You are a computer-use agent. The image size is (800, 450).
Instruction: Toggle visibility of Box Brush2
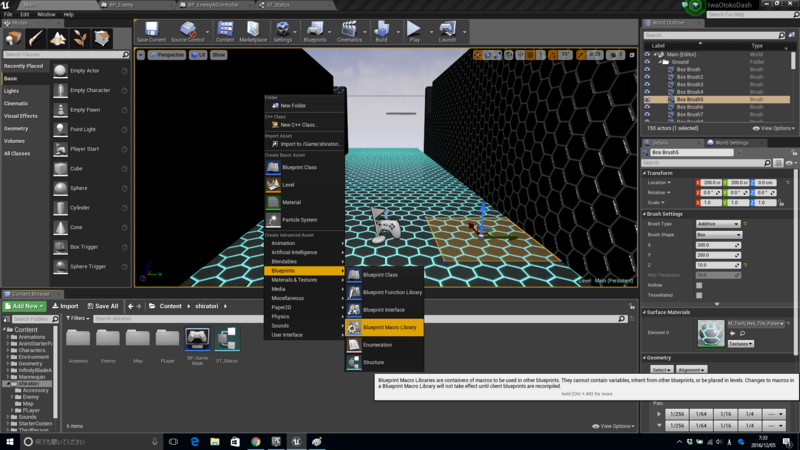(x=647, y=77)
